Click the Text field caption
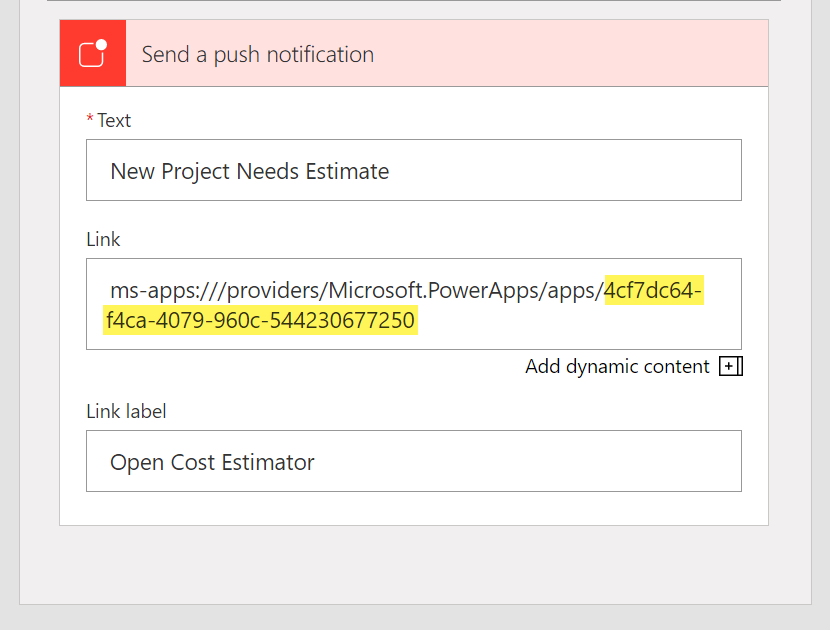 click(114, 121)
